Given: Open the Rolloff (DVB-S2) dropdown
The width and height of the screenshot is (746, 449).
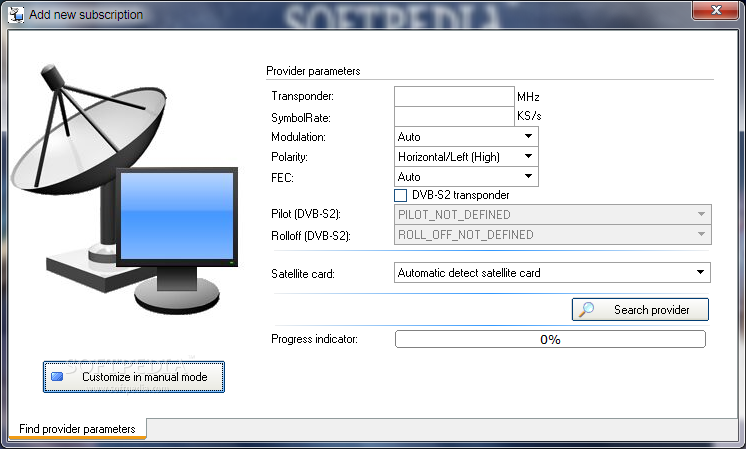Looking at the screenshot, I should coord(552,234).
